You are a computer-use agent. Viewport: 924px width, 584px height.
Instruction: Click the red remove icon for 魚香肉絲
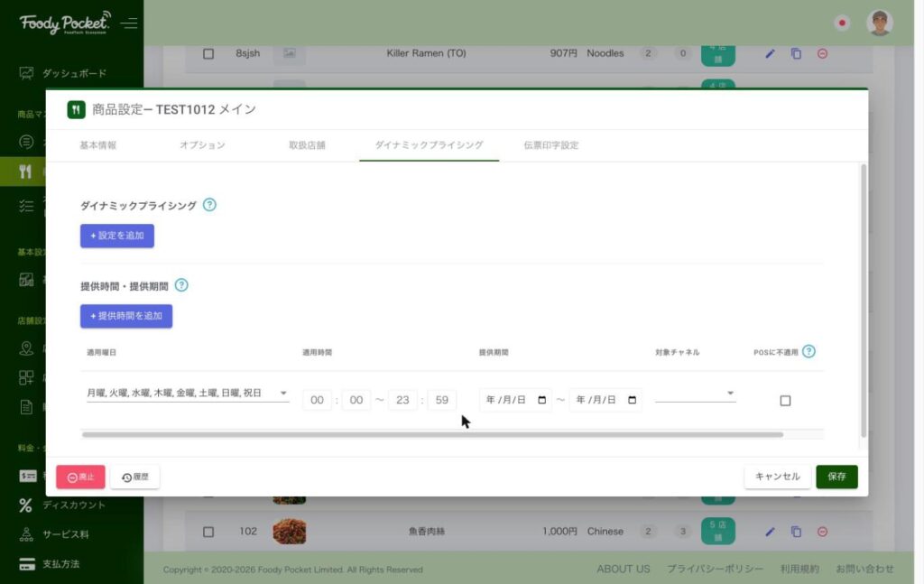823,532
